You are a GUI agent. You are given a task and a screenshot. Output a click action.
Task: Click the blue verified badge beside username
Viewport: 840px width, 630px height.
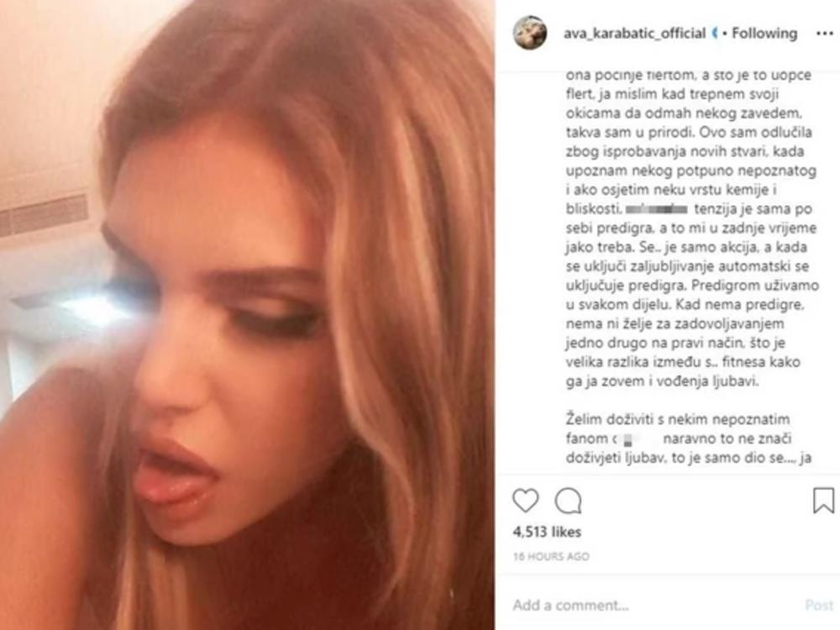[x=714, y=34]
